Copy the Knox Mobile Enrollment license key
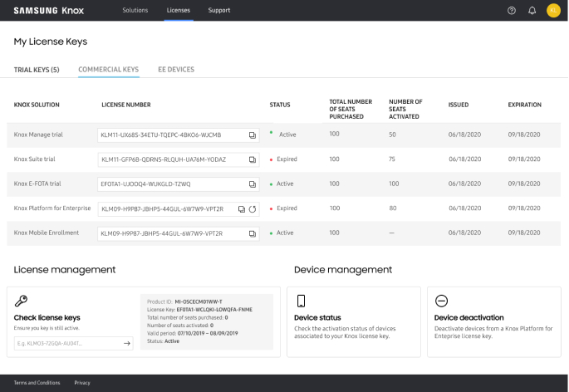 tap(253, 233)
